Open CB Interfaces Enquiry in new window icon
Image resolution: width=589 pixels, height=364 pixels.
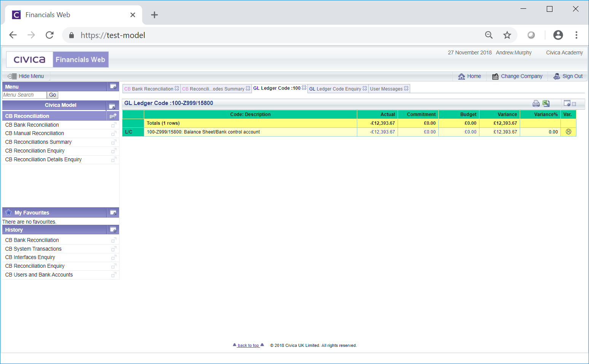(114, 257)
